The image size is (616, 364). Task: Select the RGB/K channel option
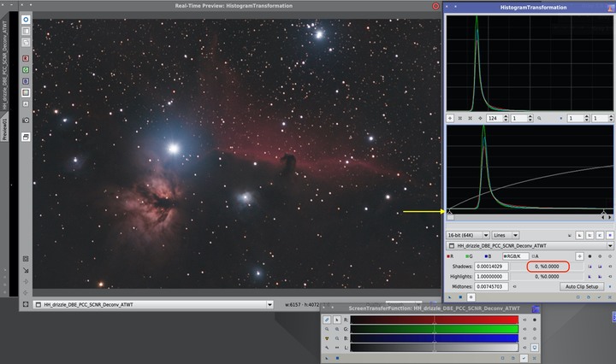[513, 255]
